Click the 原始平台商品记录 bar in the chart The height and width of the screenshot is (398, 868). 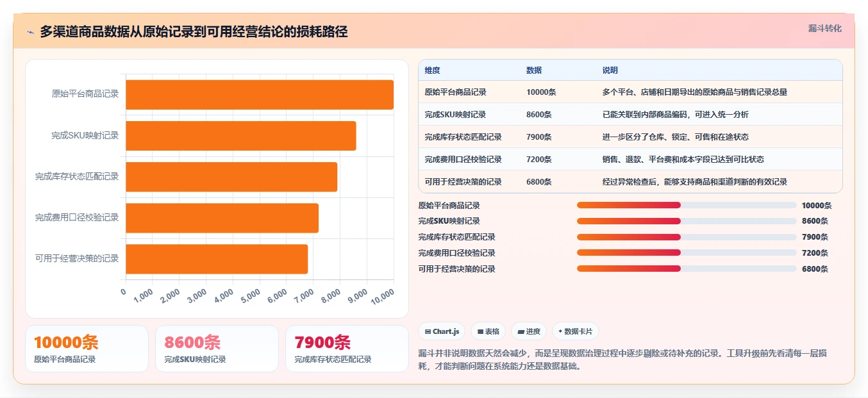tap(260, 95)
